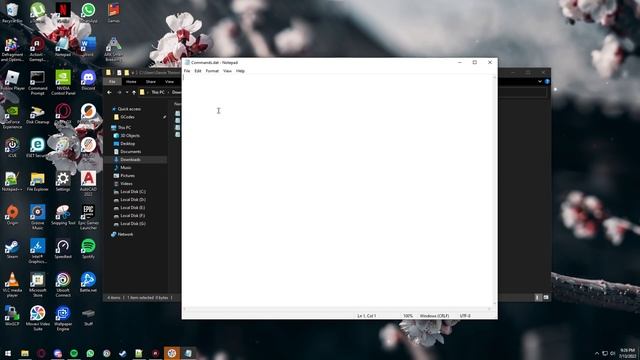Open the File menu in Notepad
640x360 pixels.
click(x=187, y=71)
